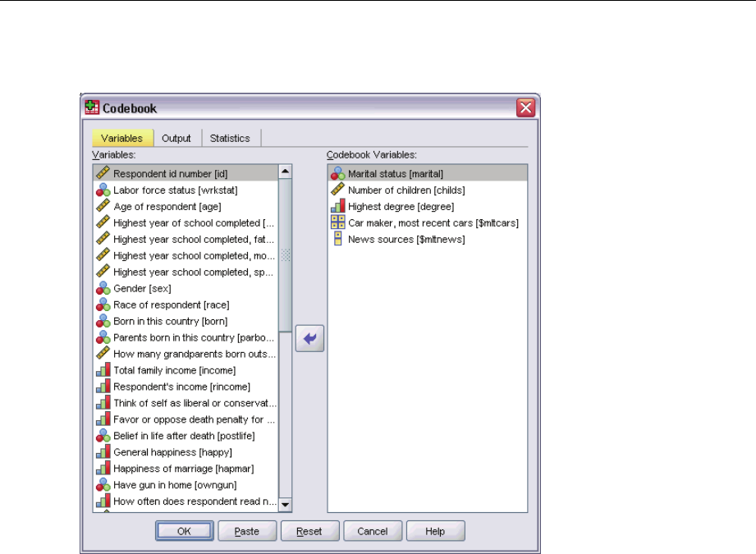This screenshot has height=554, width=756.
Task: Click the Variables list scroll down arrow
Action: pyautogui.click(x=286, y=505)
